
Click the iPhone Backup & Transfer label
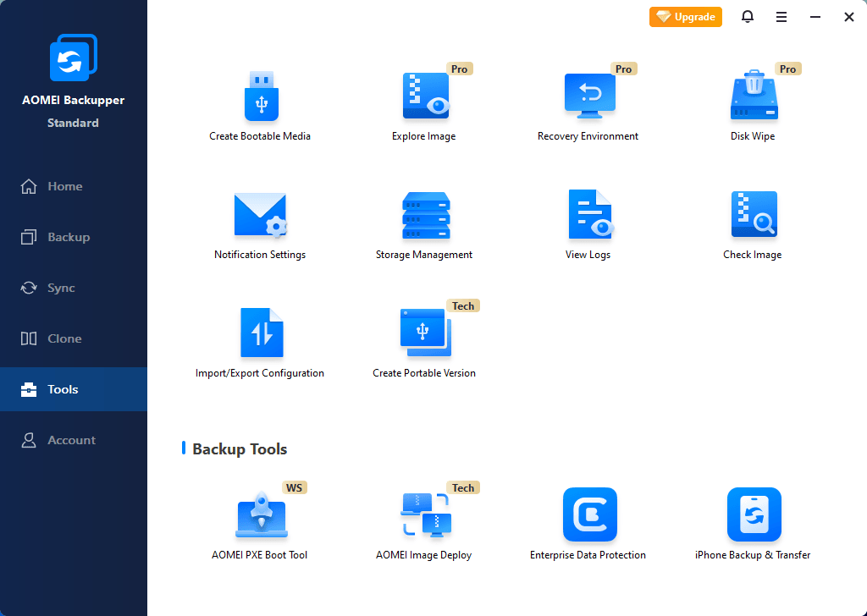click(x=753, y=555)
